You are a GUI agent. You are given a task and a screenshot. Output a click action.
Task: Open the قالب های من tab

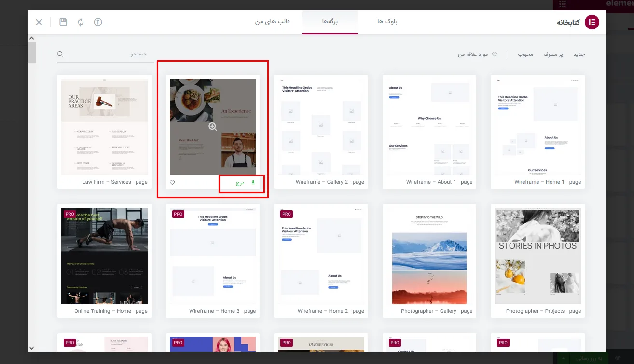coord(273,22)
